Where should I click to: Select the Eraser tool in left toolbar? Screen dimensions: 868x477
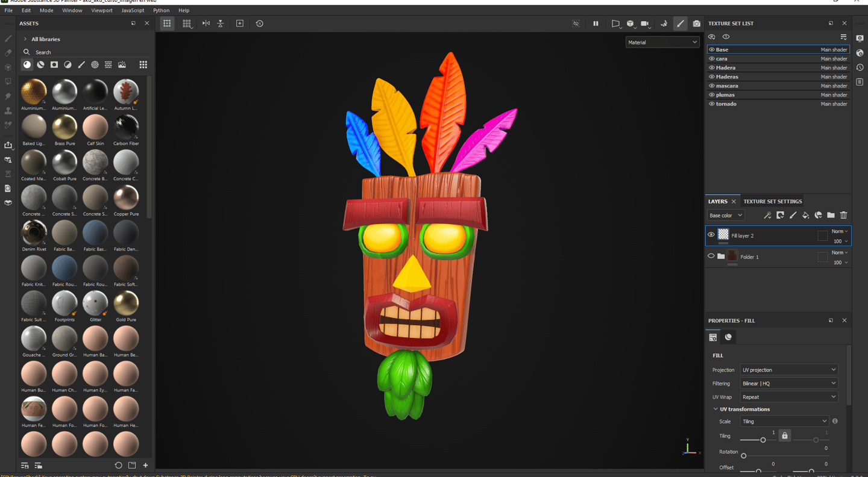[x=8, y=53]
